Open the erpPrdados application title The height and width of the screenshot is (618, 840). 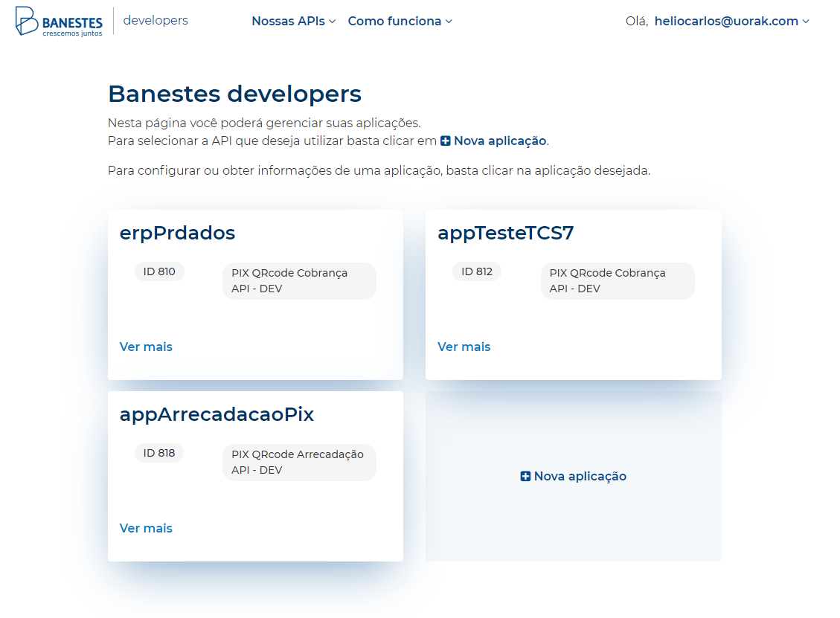click(x=177, y=233)
